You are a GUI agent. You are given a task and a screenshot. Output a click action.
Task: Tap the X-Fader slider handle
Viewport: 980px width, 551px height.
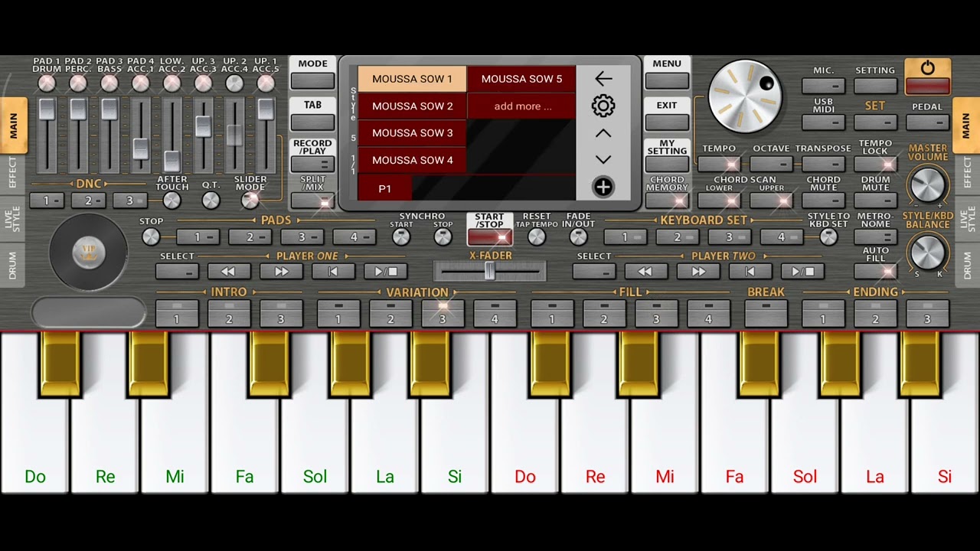coord(490,271)
